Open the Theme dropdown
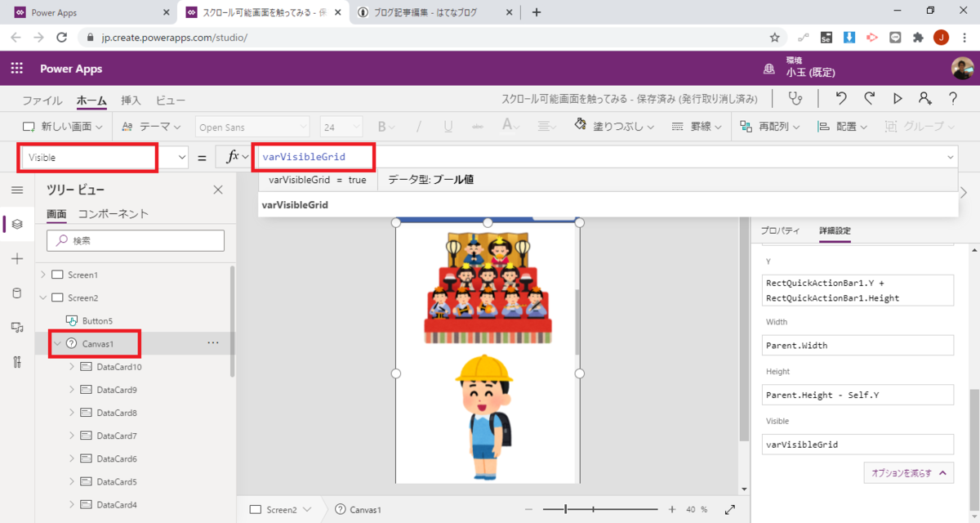 tap(151, 127)
